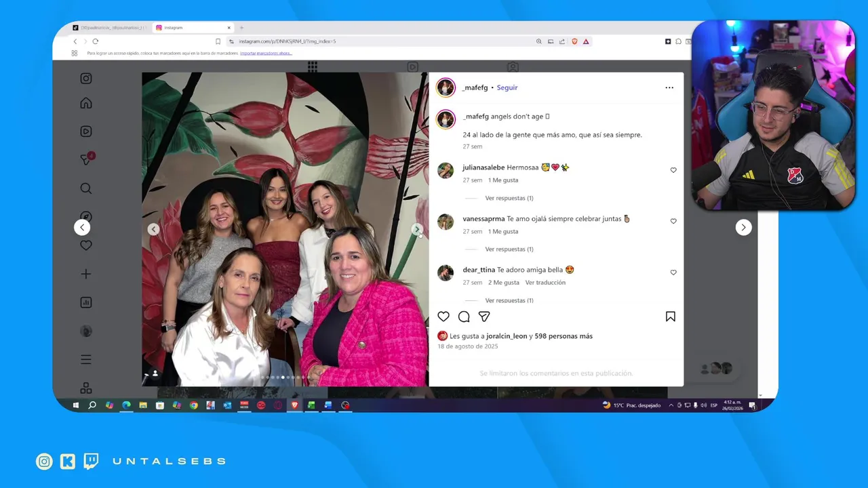Open Notifications heart in the sidebar

point(86,245)
